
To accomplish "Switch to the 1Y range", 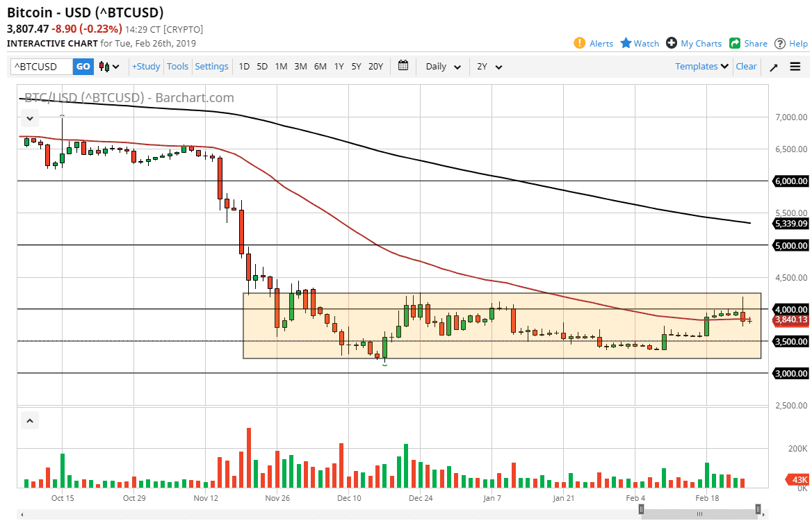I will (339, 66).
